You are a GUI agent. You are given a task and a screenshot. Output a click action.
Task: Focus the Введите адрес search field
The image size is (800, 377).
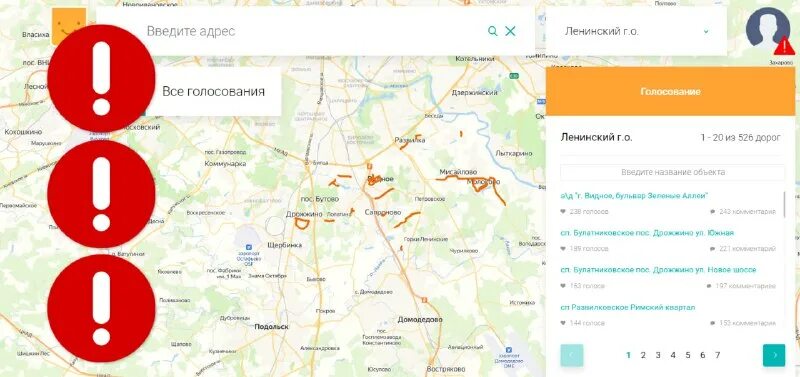point(314,31)
